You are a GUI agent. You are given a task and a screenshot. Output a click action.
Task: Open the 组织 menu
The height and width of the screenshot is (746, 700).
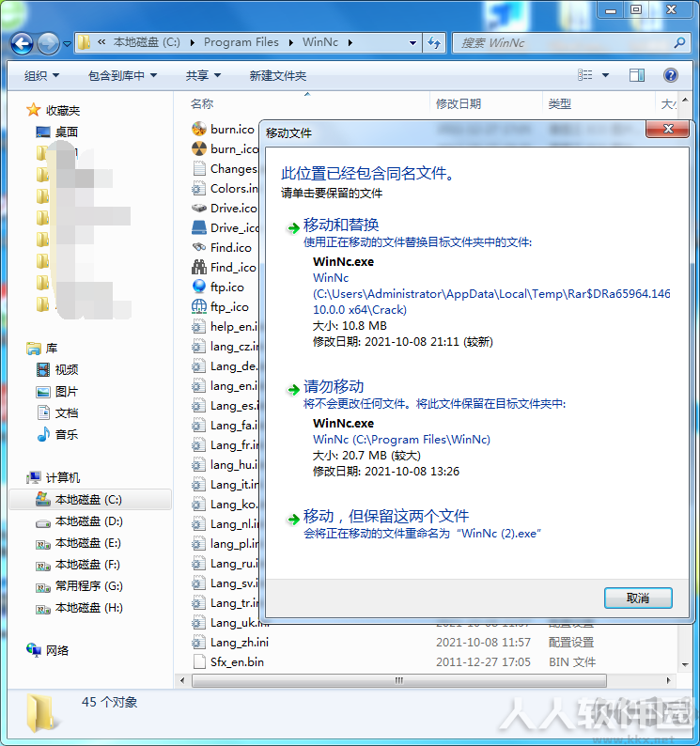coord(42,75)
